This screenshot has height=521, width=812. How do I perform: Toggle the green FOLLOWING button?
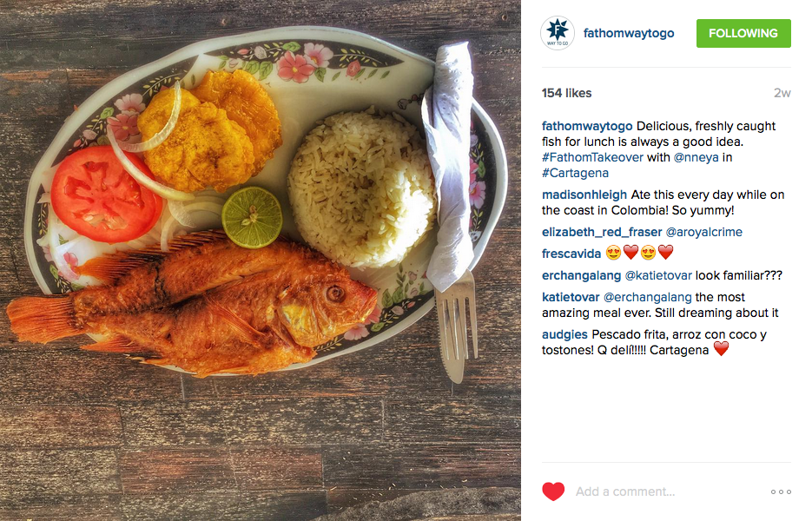743,33
